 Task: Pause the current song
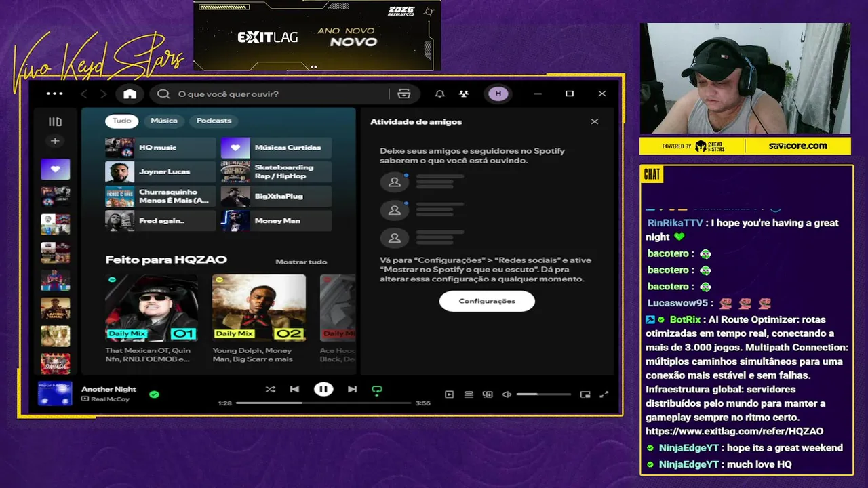[x=323, y=389]
